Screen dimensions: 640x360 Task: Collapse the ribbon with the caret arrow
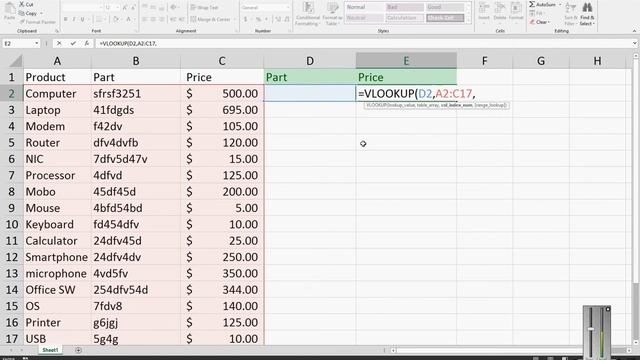click(x=634, y=31)
